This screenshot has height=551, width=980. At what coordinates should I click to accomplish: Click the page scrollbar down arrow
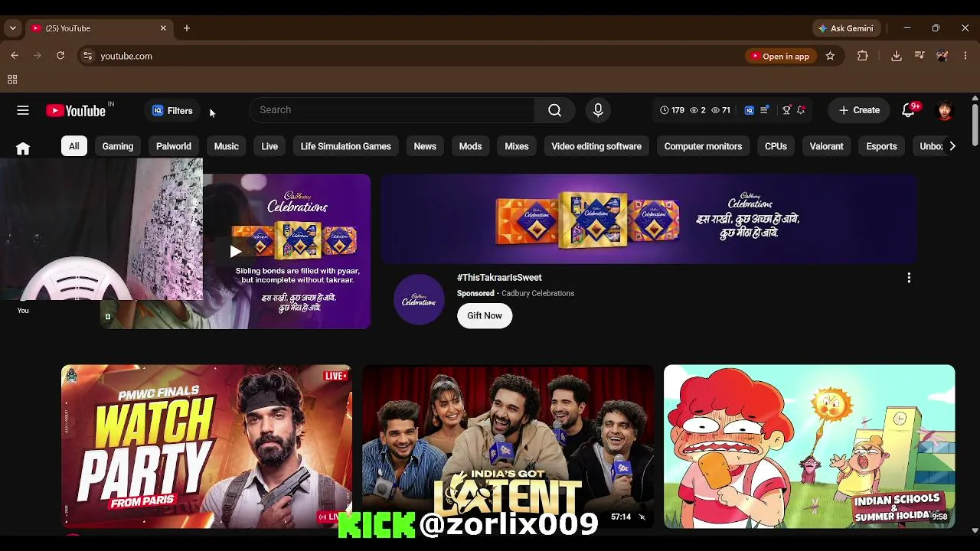(x=975, y=530)
